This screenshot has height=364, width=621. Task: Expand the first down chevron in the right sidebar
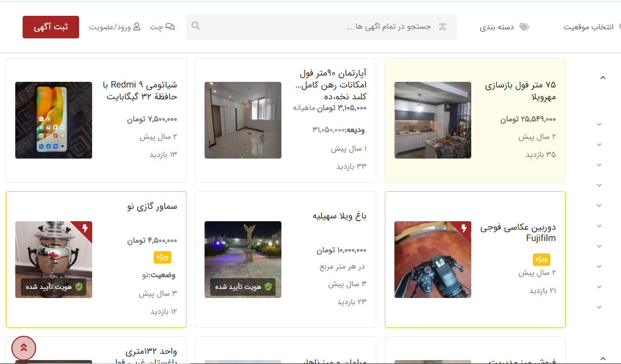[599, 123]
